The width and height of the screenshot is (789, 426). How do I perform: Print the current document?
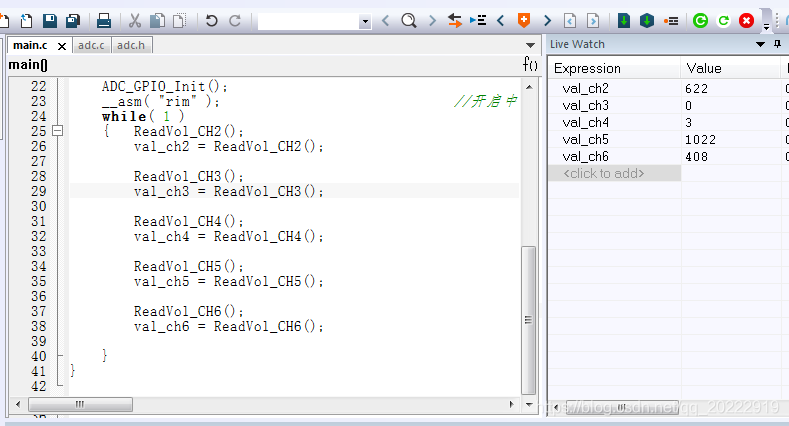tap(104, 21)
